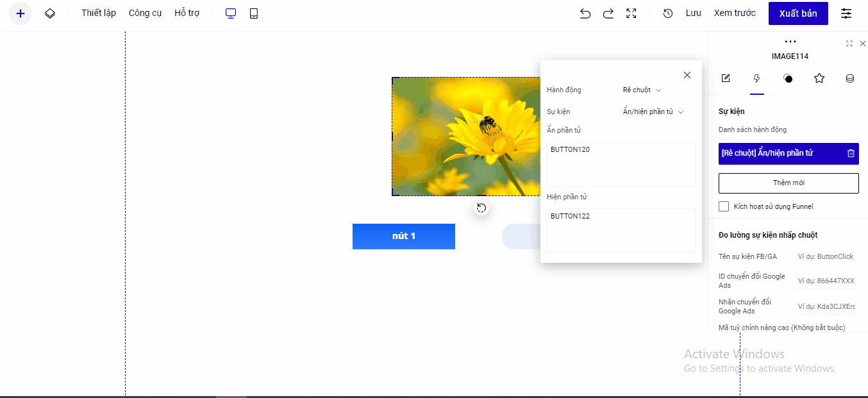Click the plus add-element icon
This screenshot has height=398, width=868.
(x=21, y=13)
